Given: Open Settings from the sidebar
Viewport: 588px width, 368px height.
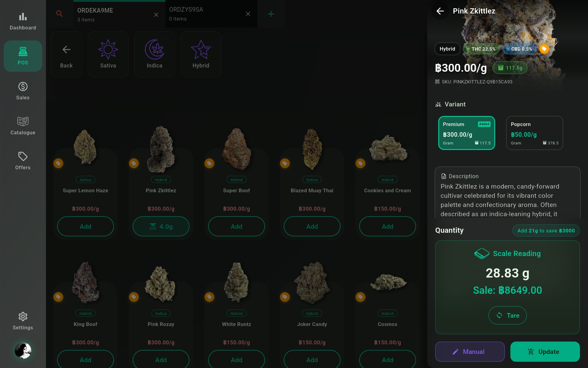Looking at the screenshot, I should coord(23,320).
